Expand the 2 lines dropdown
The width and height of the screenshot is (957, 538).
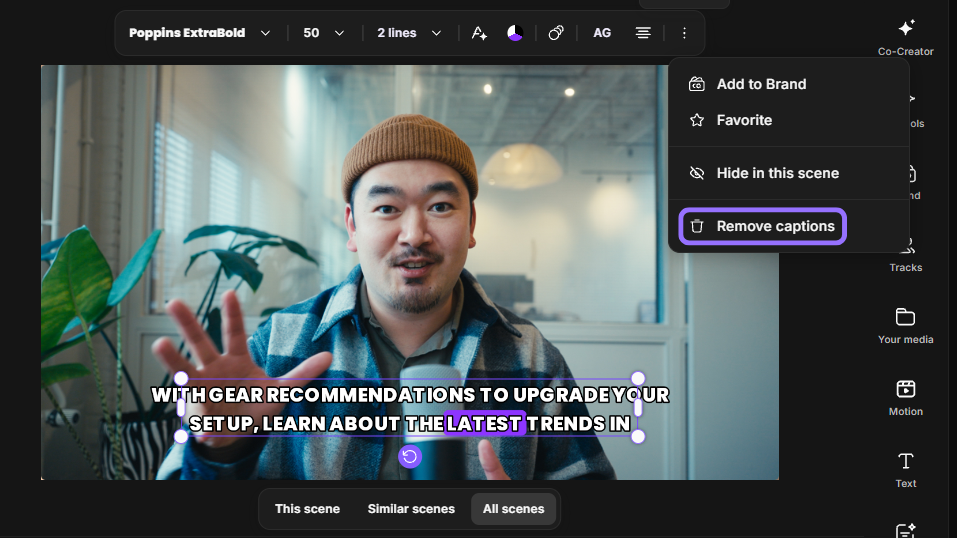409,33
